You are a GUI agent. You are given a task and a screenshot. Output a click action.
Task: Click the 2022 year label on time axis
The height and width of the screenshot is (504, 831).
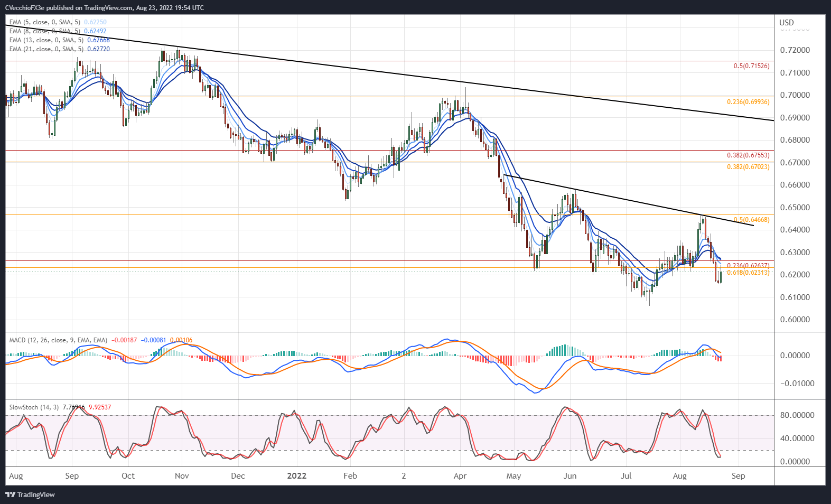coord(297,476)
